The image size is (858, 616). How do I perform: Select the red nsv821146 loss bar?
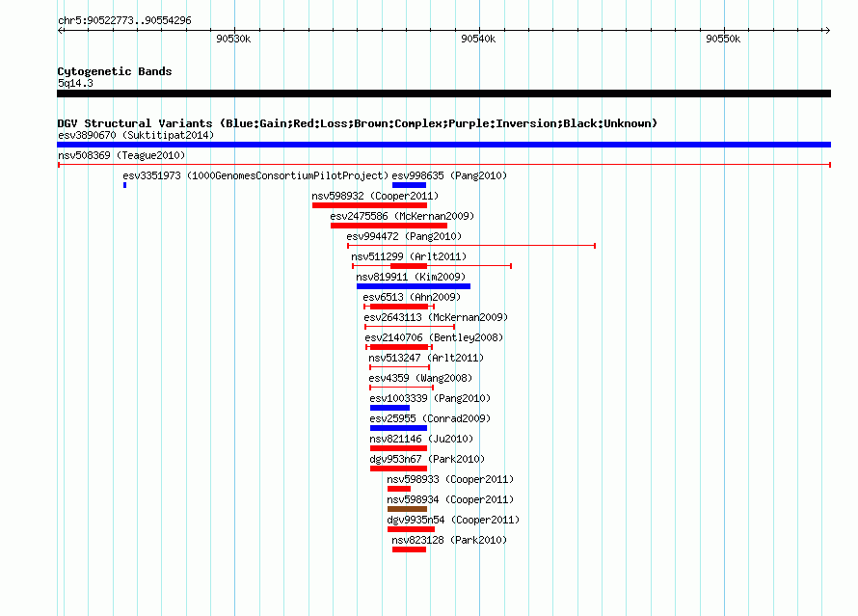coord(398,448)
